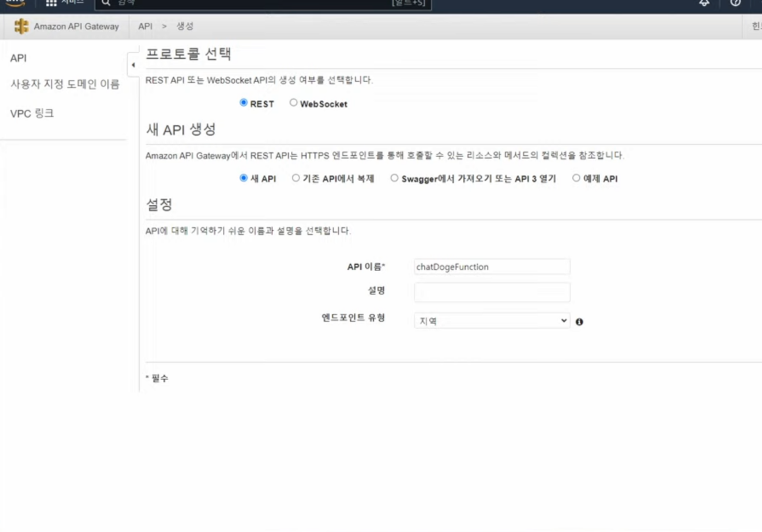Click the 설명 description input field
This screenshot has width=762, height=532.
492,292
